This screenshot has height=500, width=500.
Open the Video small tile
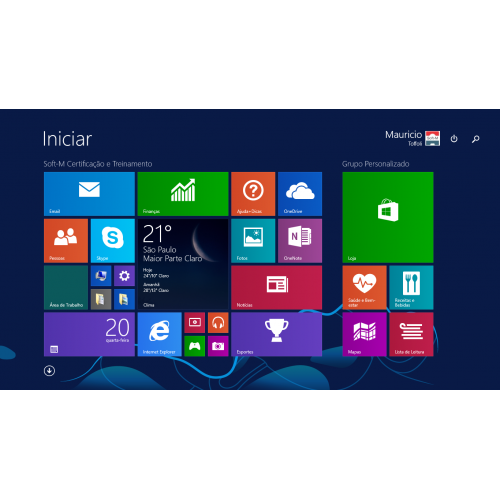click(x=195, y=323)
